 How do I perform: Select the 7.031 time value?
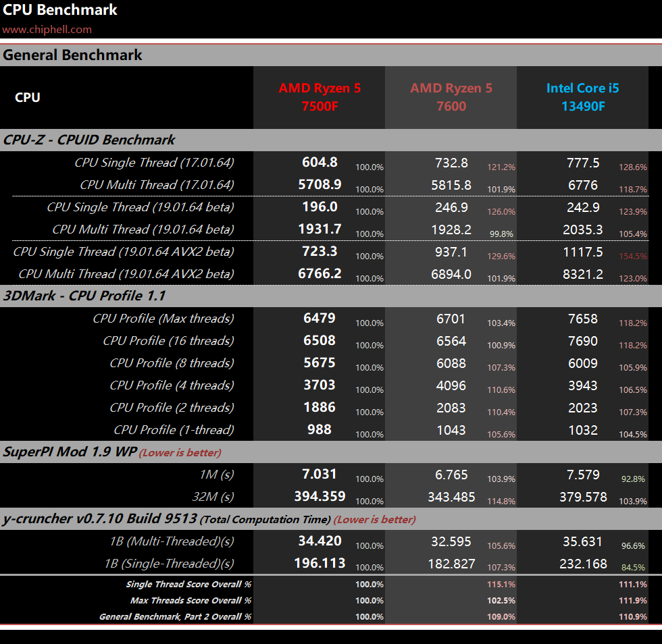(320, 475)
